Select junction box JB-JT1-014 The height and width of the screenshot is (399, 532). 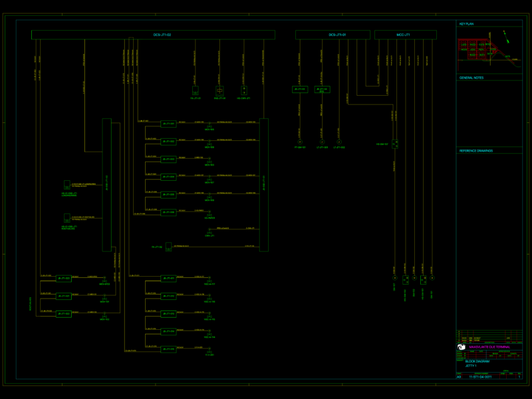[168, 331]
